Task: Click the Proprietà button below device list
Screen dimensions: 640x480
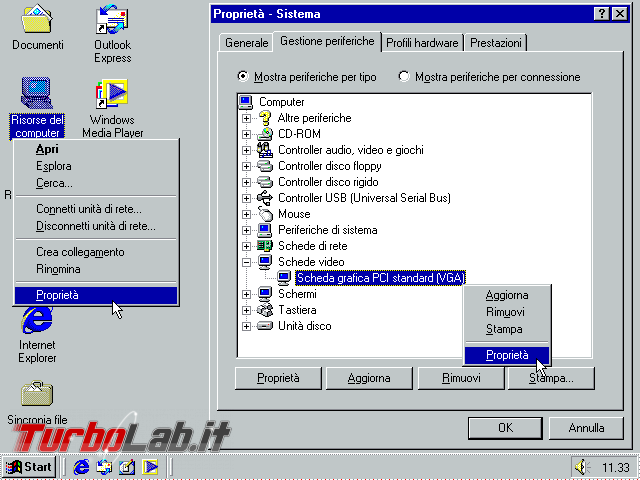Action: (278, 378)
